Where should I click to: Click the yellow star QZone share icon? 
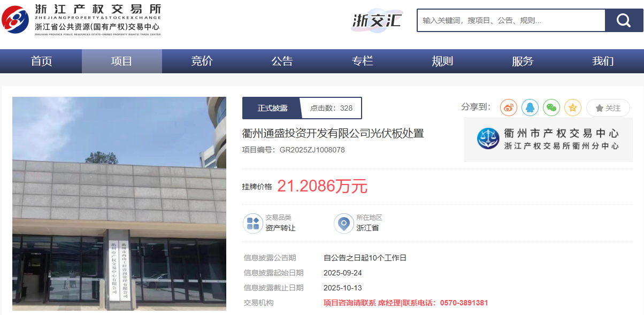coord(573,107)
